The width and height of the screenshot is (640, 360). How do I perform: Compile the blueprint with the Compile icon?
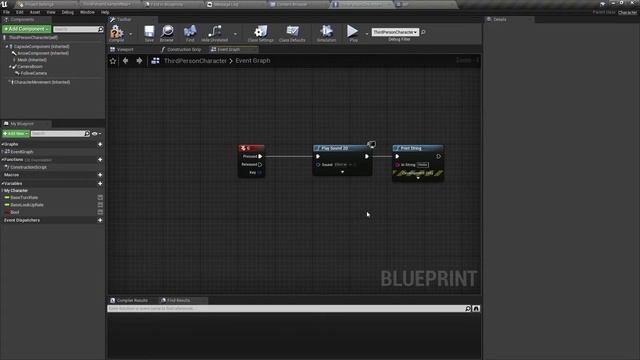click(116, 33)
